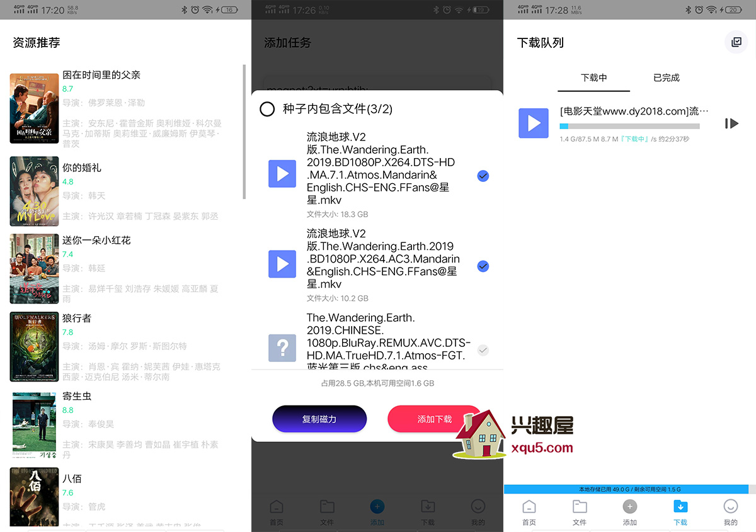
Task: Tap the question-mark icon of the .ass file
Action: 282,348
